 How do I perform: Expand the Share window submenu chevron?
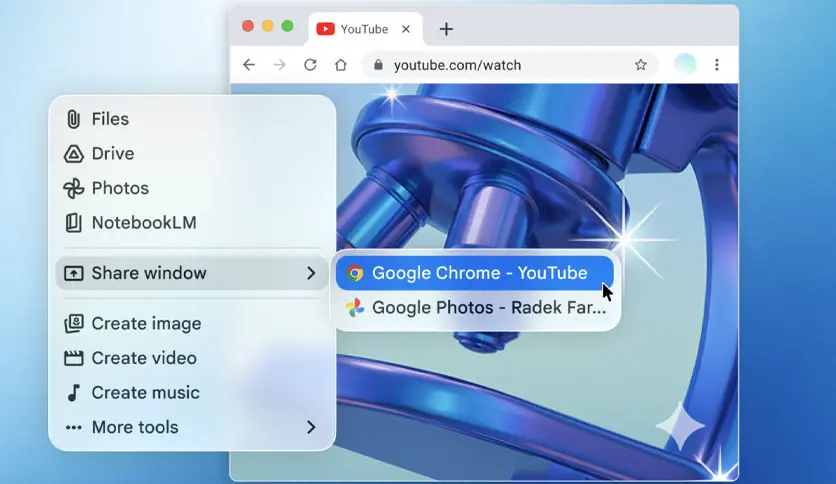pyautogui.click(x=311, y=273)
